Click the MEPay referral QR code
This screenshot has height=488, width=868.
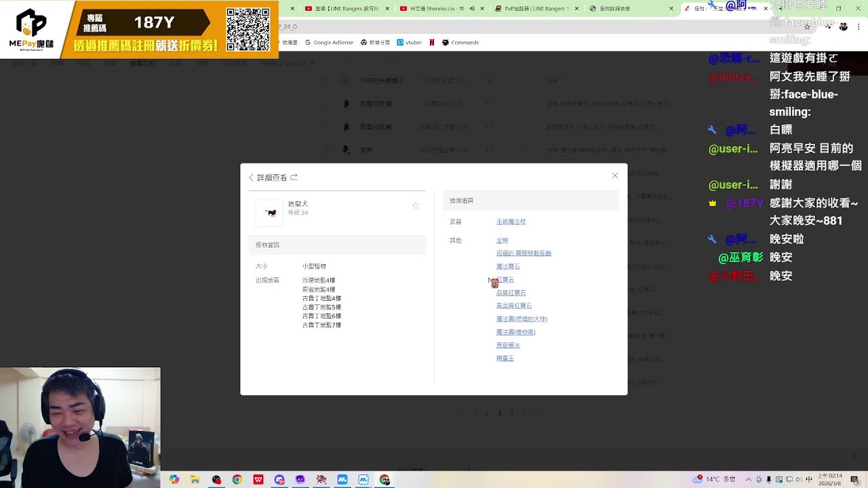248,29
